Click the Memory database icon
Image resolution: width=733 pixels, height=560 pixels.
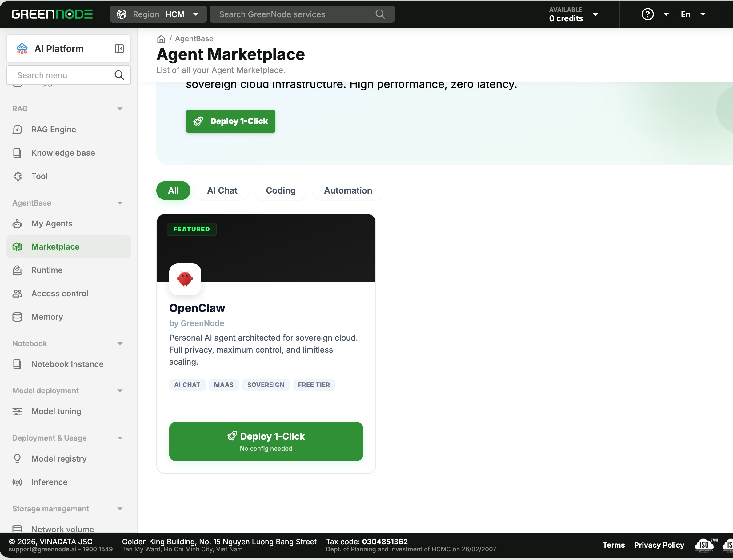point(17,317)
